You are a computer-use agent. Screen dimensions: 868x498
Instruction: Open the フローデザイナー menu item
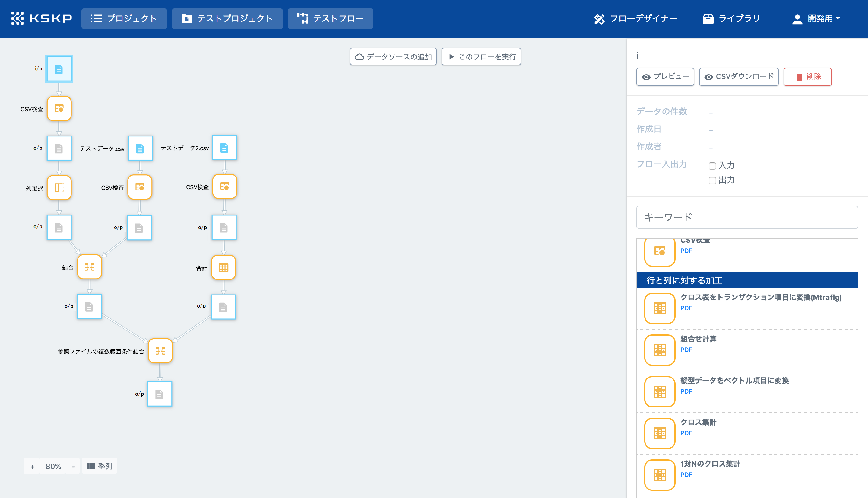635,18
